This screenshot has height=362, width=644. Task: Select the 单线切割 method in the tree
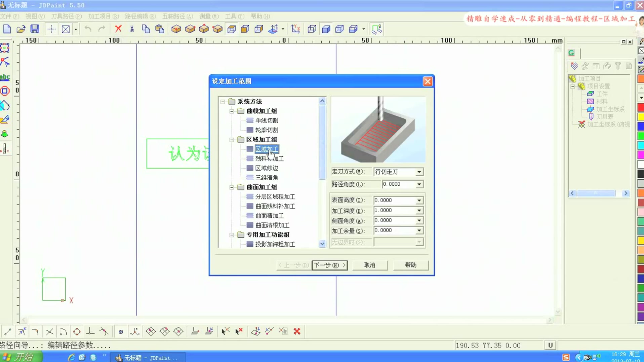tap(267, 120)
